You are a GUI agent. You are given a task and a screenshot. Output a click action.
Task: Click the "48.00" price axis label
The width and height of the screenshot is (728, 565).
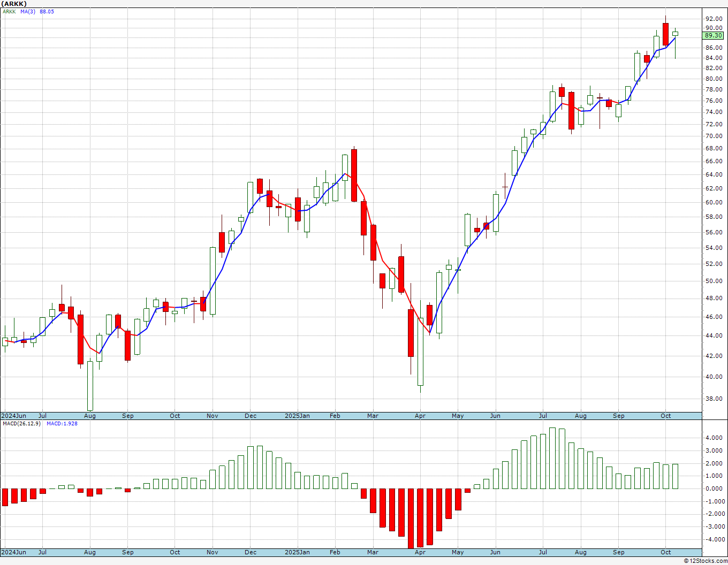[714, 299]
